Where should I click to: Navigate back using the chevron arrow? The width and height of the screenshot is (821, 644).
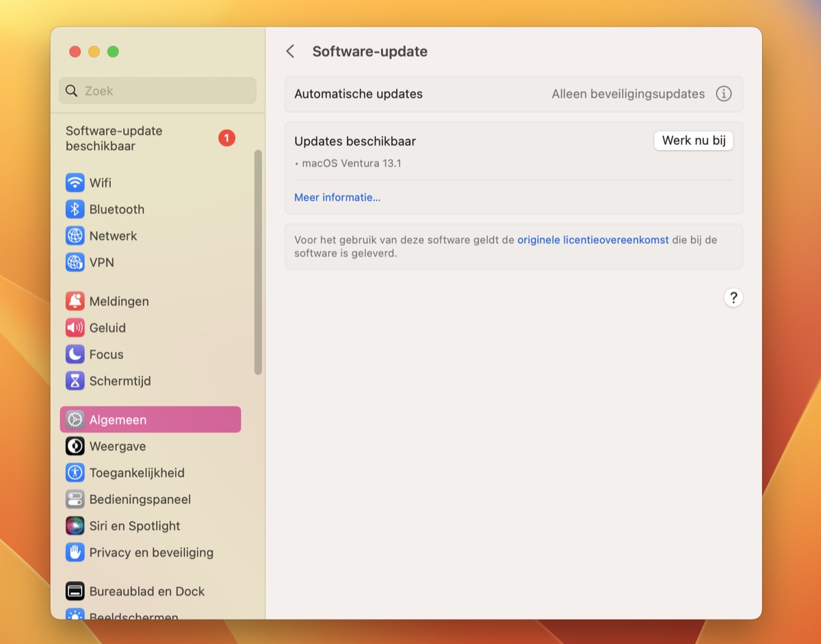tap(289, 51)
